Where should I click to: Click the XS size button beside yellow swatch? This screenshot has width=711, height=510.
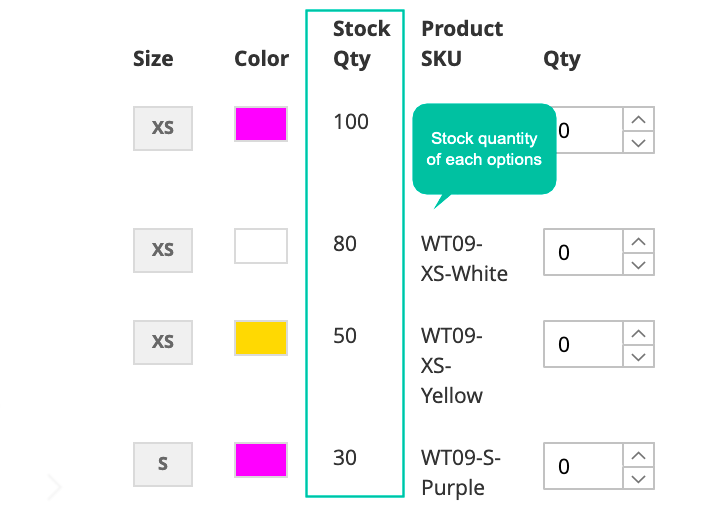[x=163, y=342]
